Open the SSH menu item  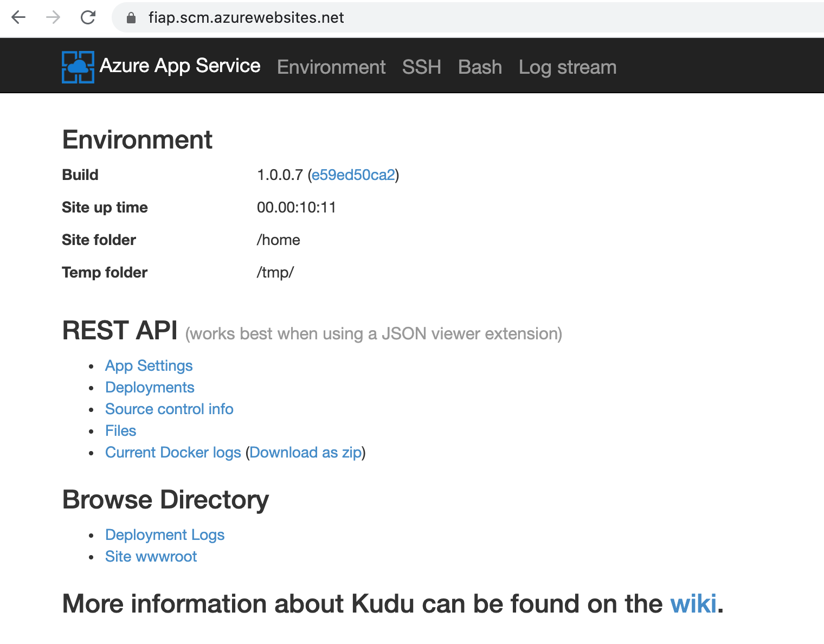point(422,67)
